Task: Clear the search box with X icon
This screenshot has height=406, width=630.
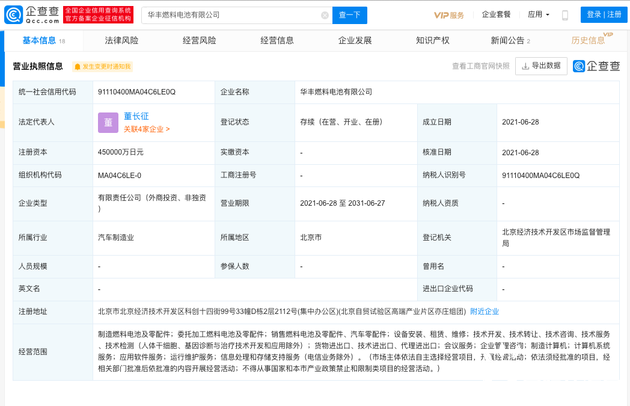Action: (x=325, y=15)
